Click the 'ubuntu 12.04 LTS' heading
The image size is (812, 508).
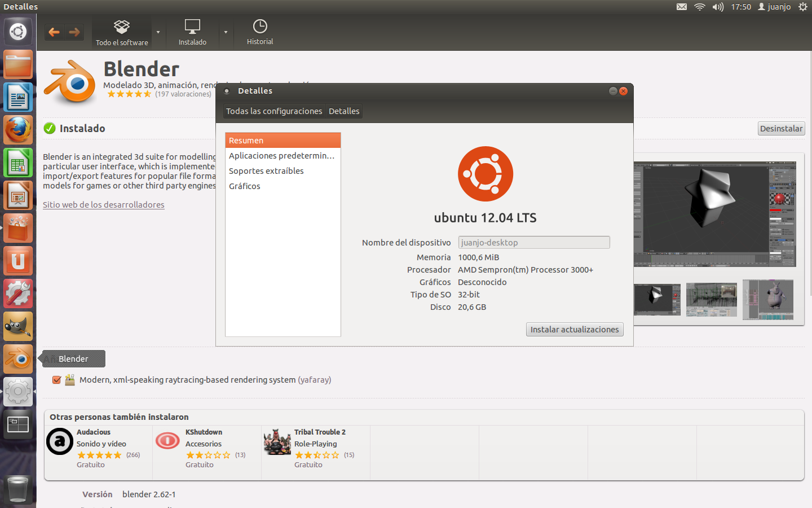coord(486,218)
